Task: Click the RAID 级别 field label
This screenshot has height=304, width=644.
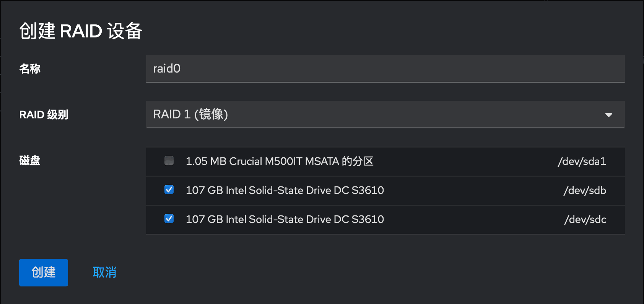Action: (44, 115)
